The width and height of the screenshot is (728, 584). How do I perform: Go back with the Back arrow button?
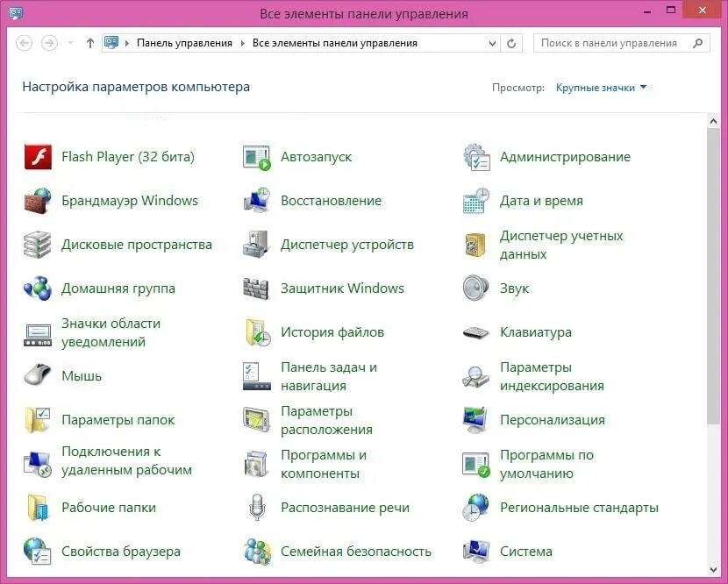[x=25, y=43]
